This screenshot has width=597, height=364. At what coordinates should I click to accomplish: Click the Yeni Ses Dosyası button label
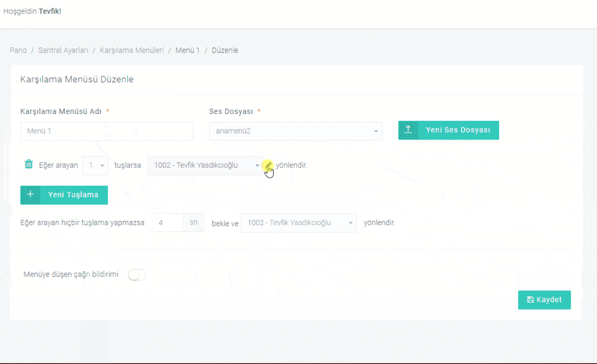(458, 130)
